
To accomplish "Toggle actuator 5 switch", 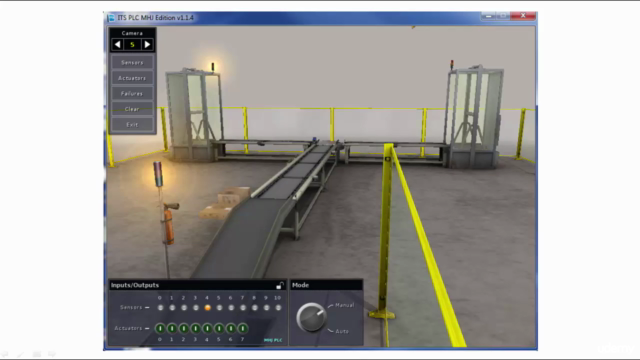I will (219, 328).
